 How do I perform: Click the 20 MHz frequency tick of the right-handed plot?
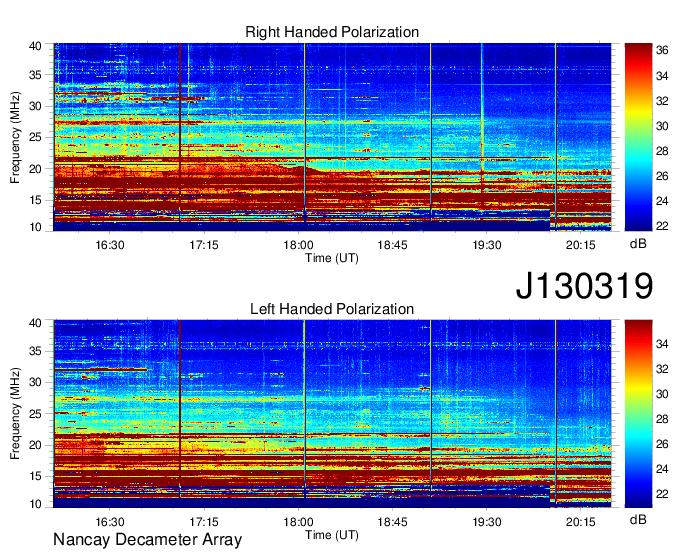(x=35, y=169)
